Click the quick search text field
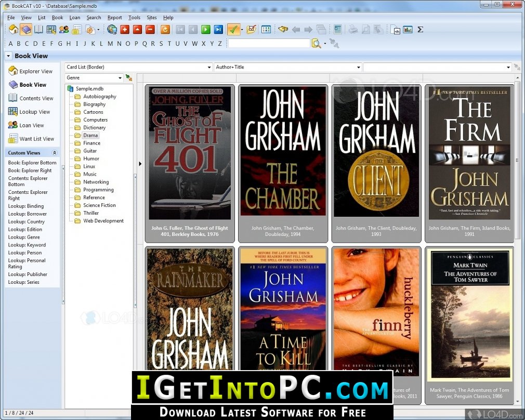Viewport: 525px width, 420px height. pos(269,43)
